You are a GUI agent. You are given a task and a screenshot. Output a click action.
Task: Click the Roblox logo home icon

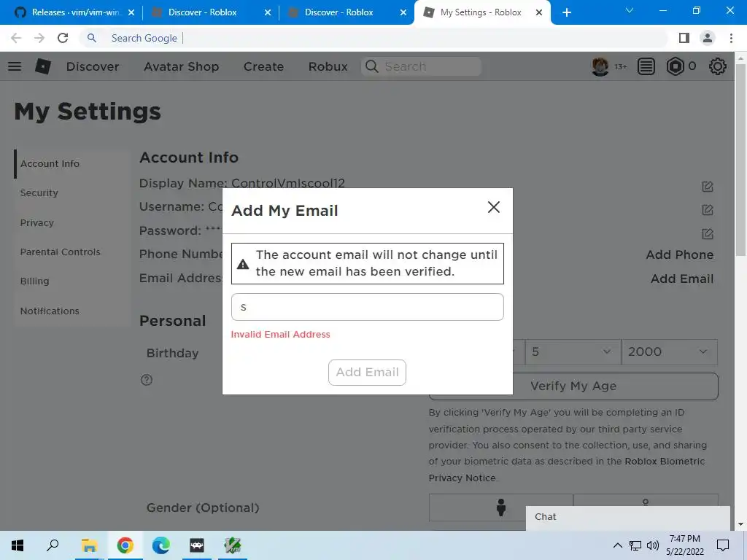[43, 66]
